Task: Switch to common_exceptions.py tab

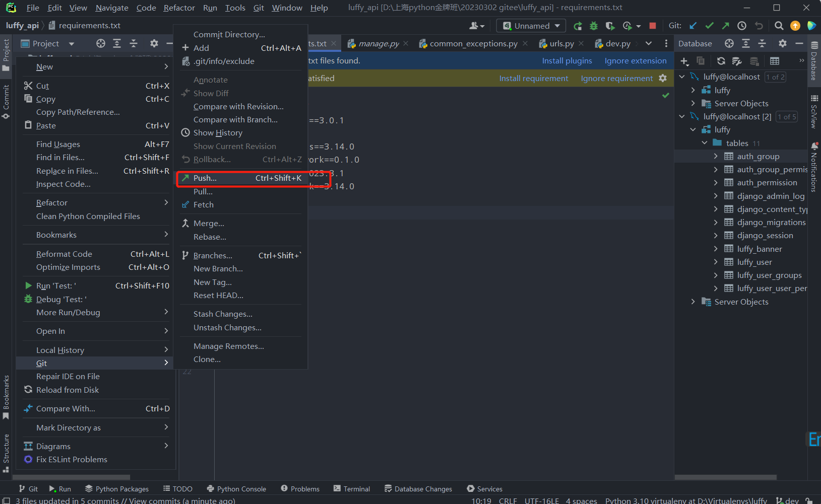Action: pyautogui.click(x=473, y=43)
